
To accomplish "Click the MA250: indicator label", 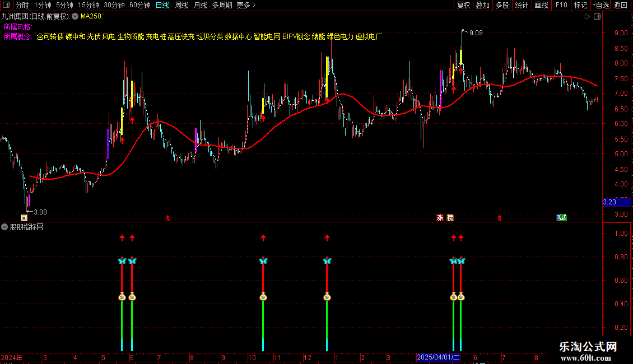I will coord(92,16).
